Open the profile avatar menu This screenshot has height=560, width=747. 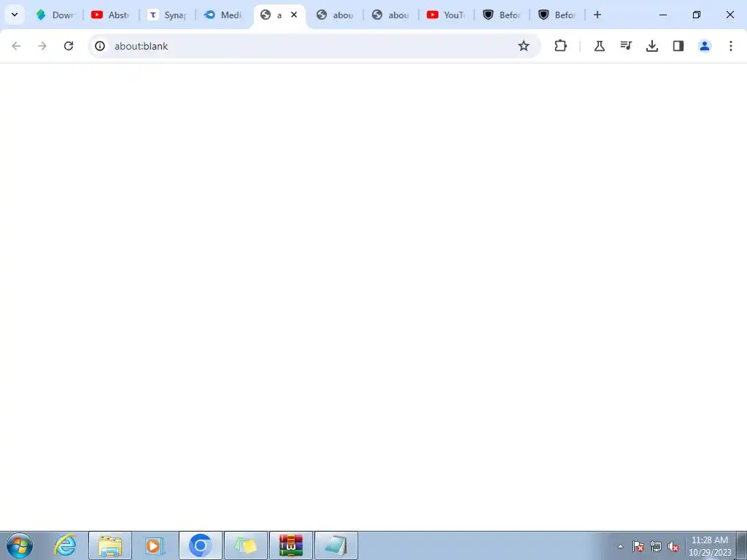click(x=705, y=46)
